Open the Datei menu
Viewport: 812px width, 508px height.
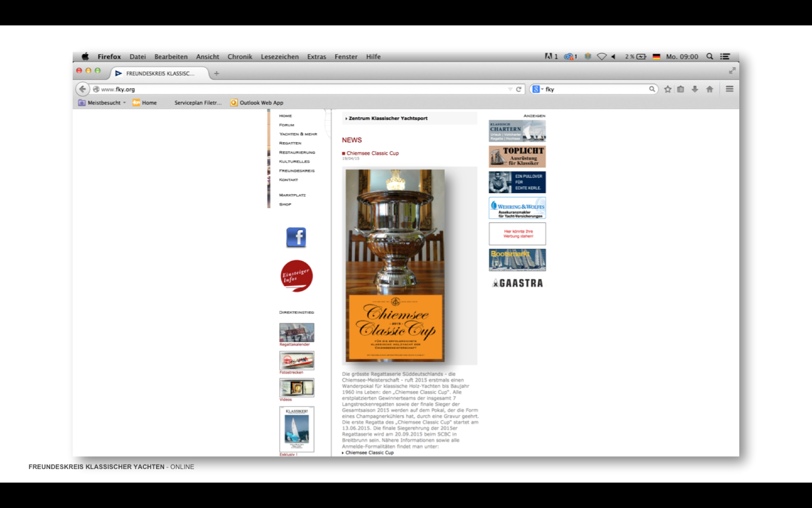(x=137, y=57)
